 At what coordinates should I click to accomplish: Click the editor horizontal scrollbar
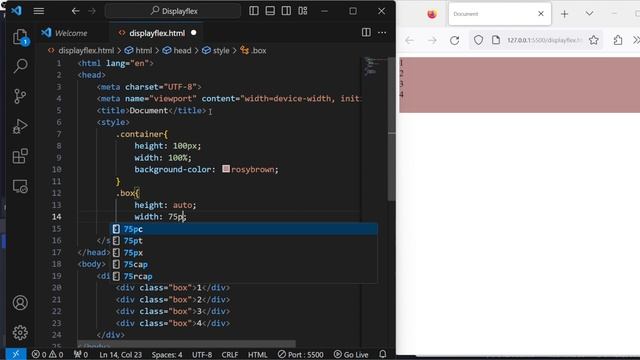pos(186,343)
